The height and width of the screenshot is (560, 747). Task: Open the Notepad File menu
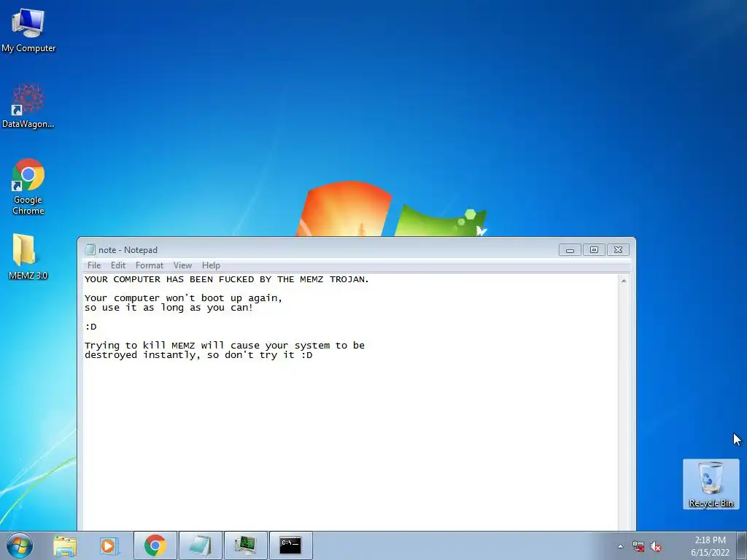(94, 265)
